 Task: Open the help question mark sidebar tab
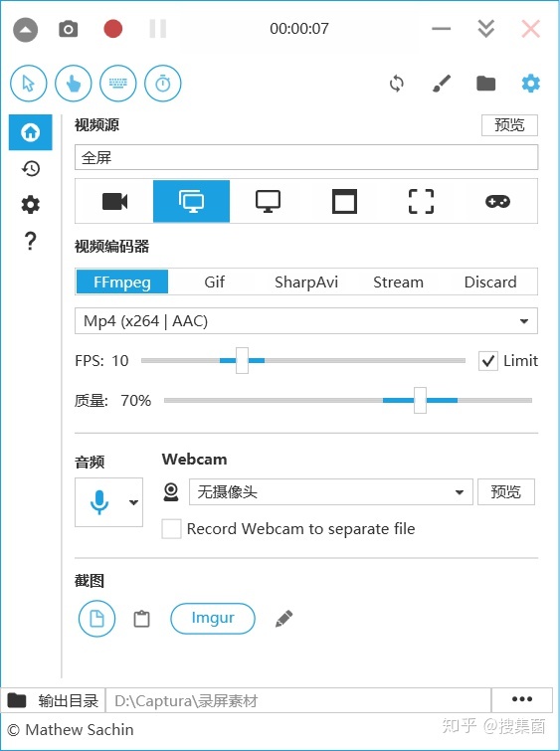tap(31, 241)
